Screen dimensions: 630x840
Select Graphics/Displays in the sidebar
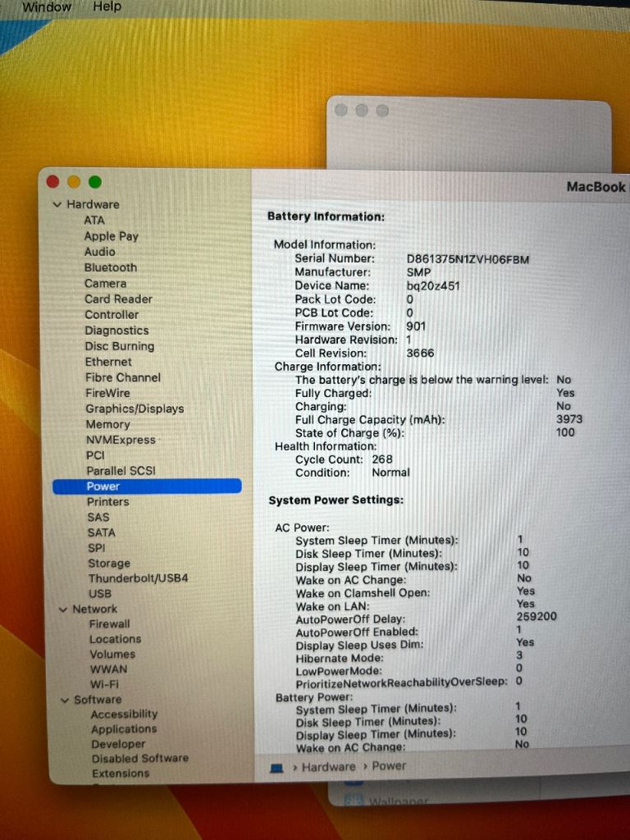tap(135, 409)
